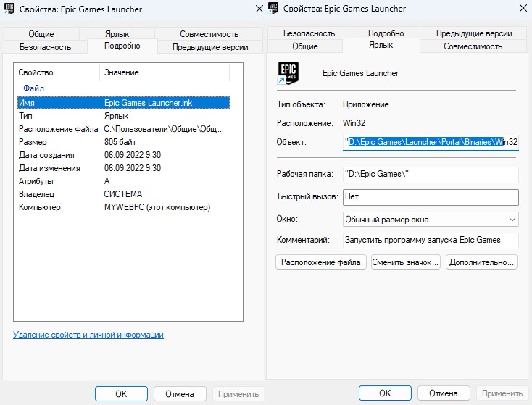Image resolution: width=532 pixels, height=405 pixels.
Task: Click the Рабочая папка input field
Action: 431,174
